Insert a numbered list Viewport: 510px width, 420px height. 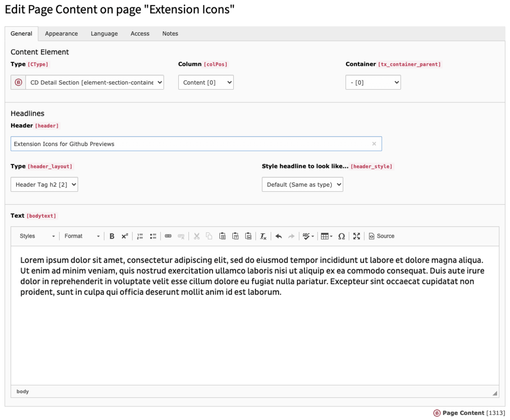point(139,236)
